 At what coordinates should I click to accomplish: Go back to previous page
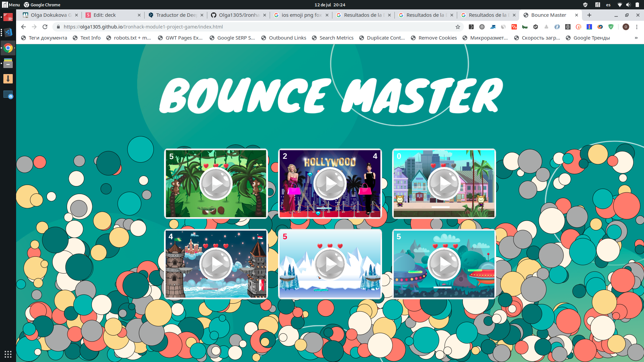coord(23,27)
